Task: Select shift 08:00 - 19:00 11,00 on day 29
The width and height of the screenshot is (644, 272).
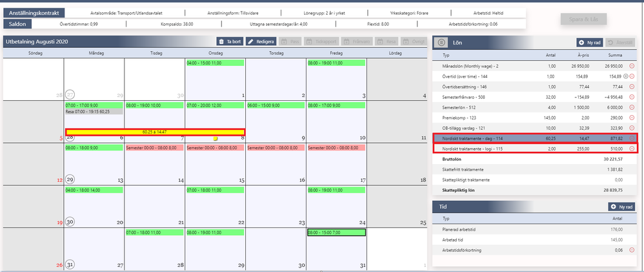Action: (216, 233)
